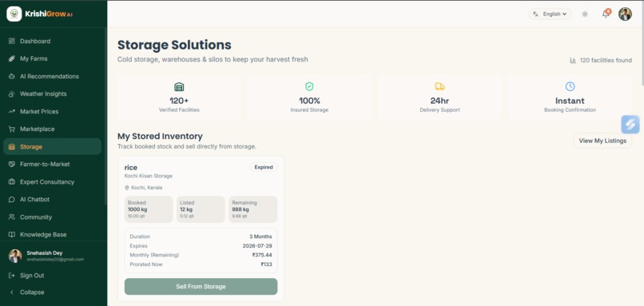This screenshot has height=306, width=644.
Task: Open AI Recommendations in sidebar
Action: [52, 77]
